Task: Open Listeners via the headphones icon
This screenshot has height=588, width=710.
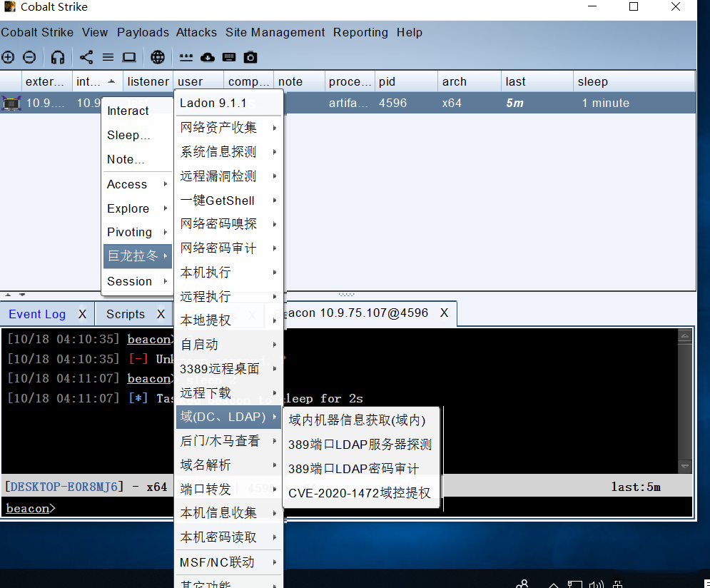Action: pyautogui.click(x=58, y=57)
